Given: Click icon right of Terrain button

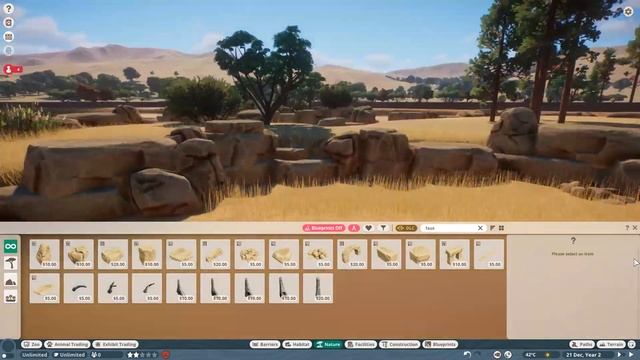Looking at the screenshot, I should pyautogui.click(x=632, y=344).
